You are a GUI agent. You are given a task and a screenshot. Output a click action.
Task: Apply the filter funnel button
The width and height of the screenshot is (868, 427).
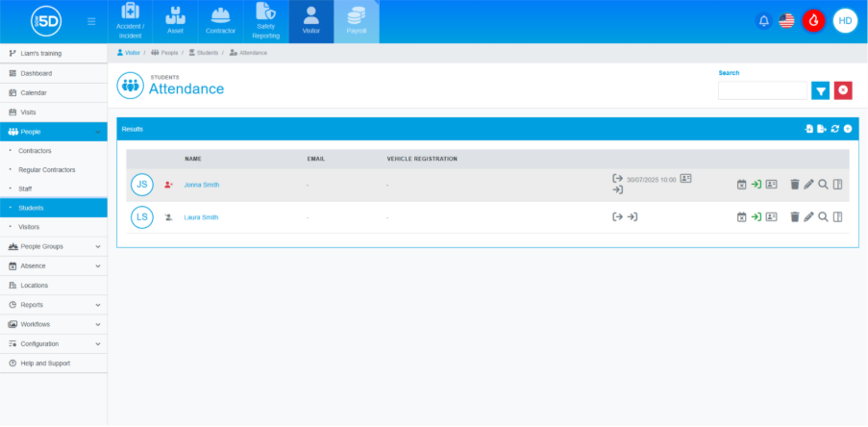[820, 90]
